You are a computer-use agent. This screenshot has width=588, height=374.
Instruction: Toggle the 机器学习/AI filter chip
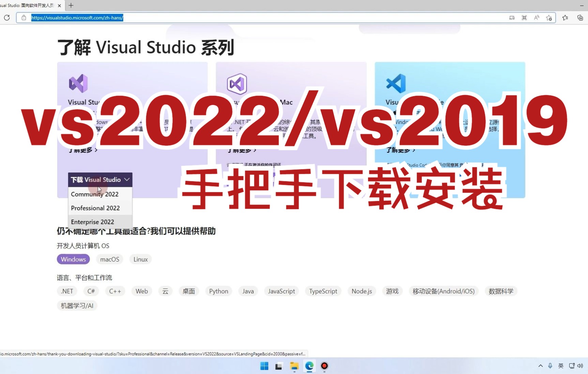(77, 306)
